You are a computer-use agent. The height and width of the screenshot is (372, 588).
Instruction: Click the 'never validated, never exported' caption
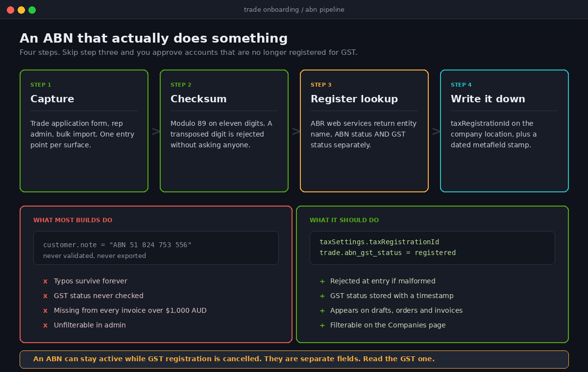pos(95,256)
